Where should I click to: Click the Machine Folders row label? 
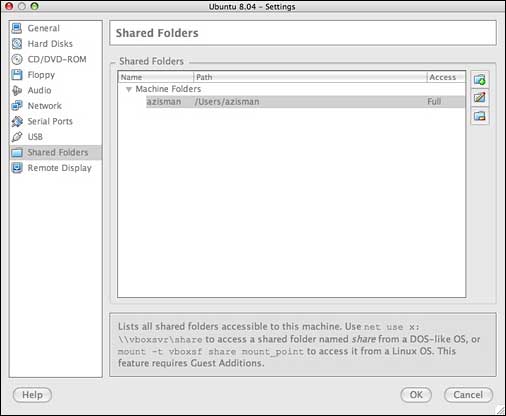tap(168, 89)
